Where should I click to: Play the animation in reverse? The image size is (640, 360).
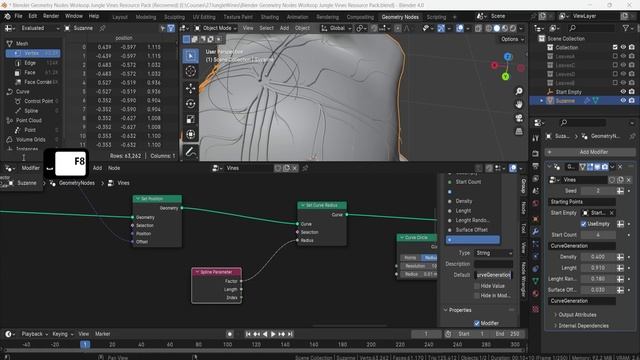pos(265,334)
